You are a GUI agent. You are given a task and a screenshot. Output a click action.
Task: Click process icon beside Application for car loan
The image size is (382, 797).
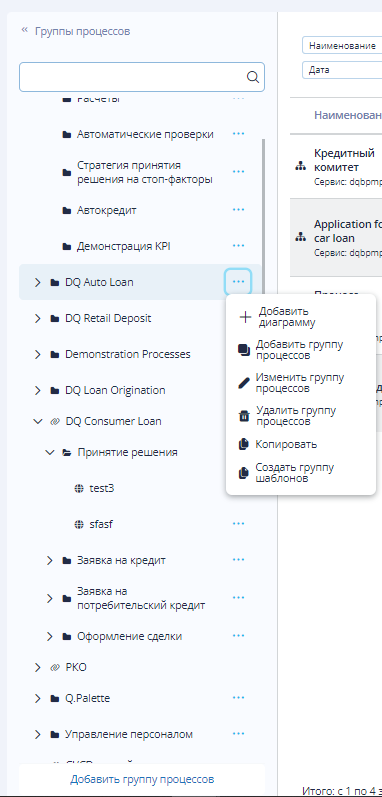click(x=301, y=237)
